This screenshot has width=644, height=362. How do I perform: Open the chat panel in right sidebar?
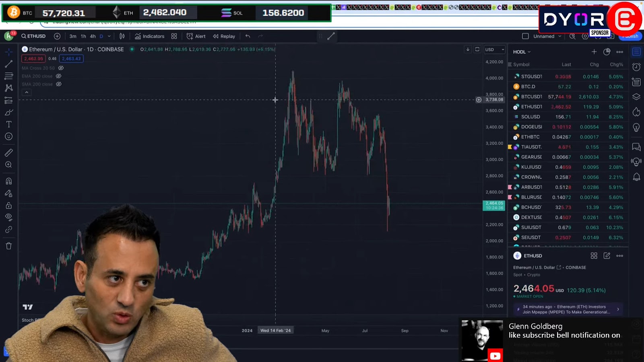point(636,147)
